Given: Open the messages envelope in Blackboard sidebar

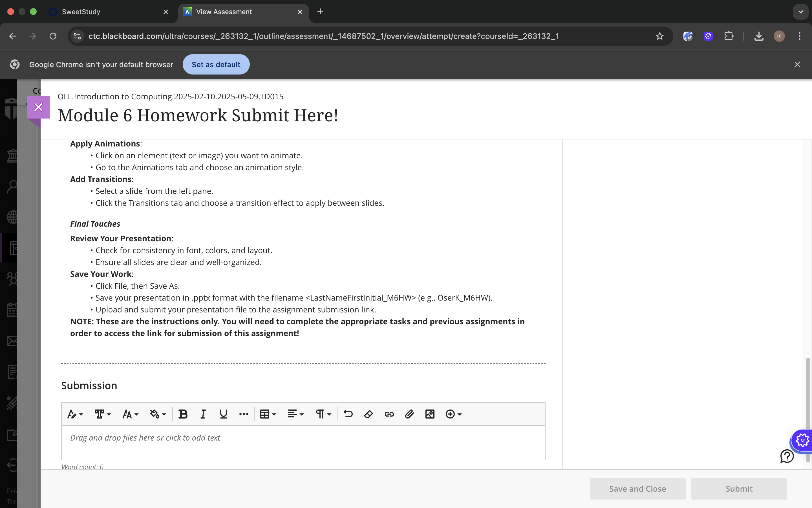Looking at the screenshot, I should 12,341.
